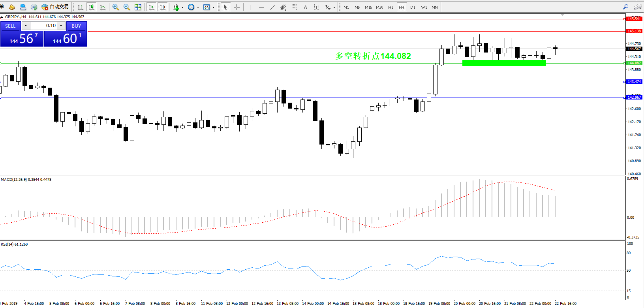
Task: Expand the periodicity clock dropdown
Action: tap(198, 8)
